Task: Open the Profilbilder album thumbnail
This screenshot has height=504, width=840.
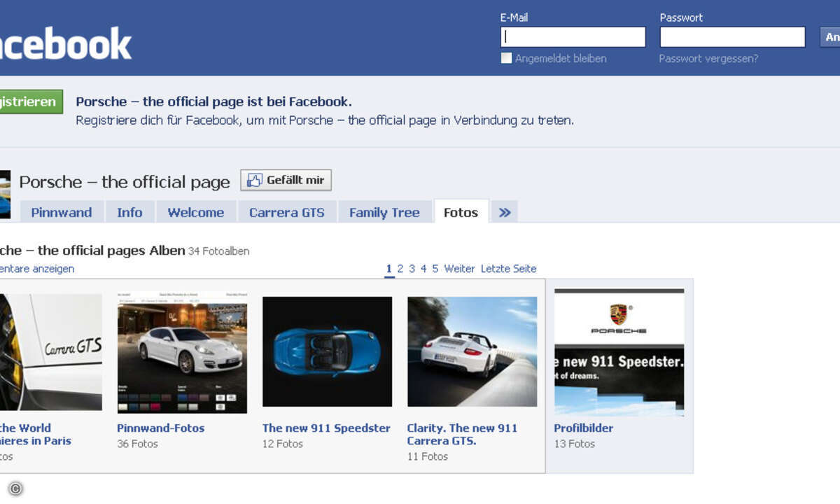Action: [619, 353]
